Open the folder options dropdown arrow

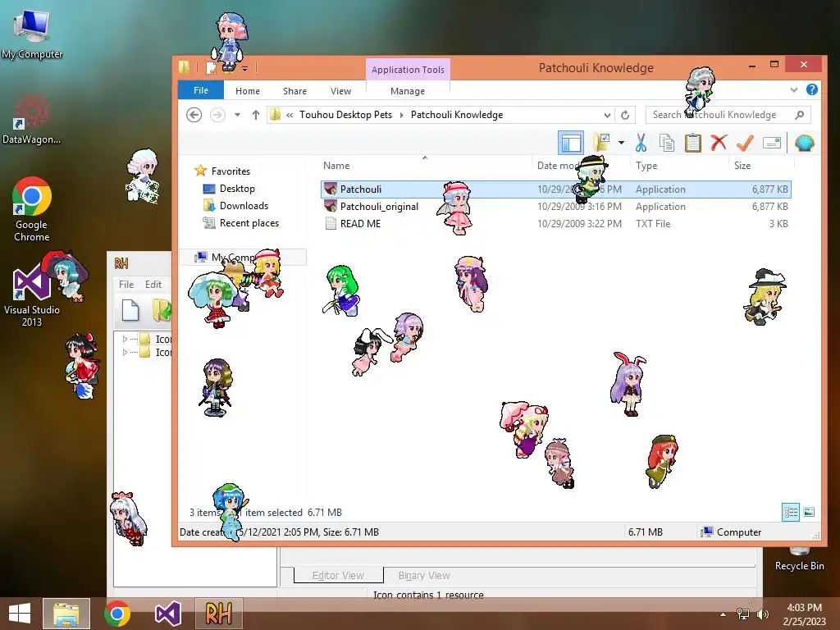621,143
